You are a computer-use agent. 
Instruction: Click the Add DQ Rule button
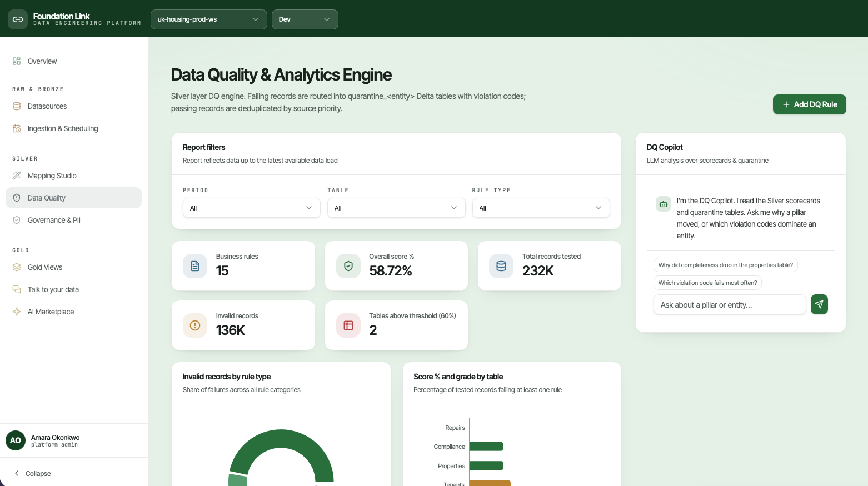coord(809,104)
